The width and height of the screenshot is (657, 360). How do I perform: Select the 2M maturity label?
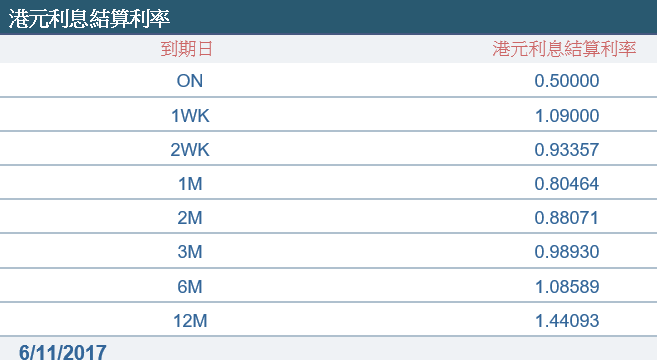tap(190, 218)
